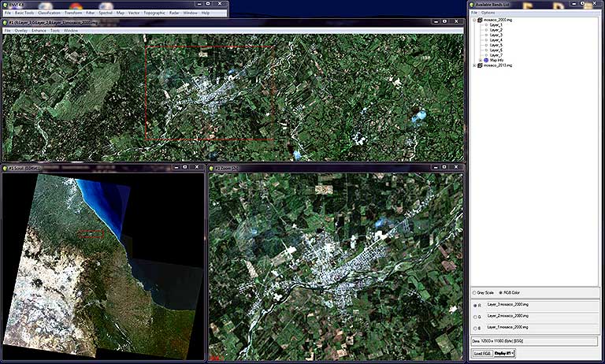Click the Available Bands List window icon
The image size is (605, 364).
(x=473, y=5)
